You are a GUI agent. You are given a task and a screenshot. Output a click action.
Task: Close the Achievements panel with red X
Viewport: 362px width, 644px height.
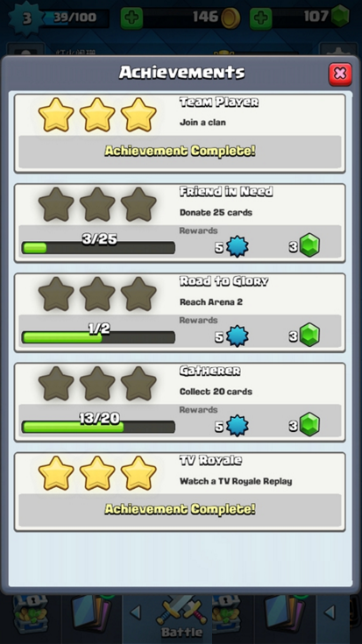(x=340, y=74)
